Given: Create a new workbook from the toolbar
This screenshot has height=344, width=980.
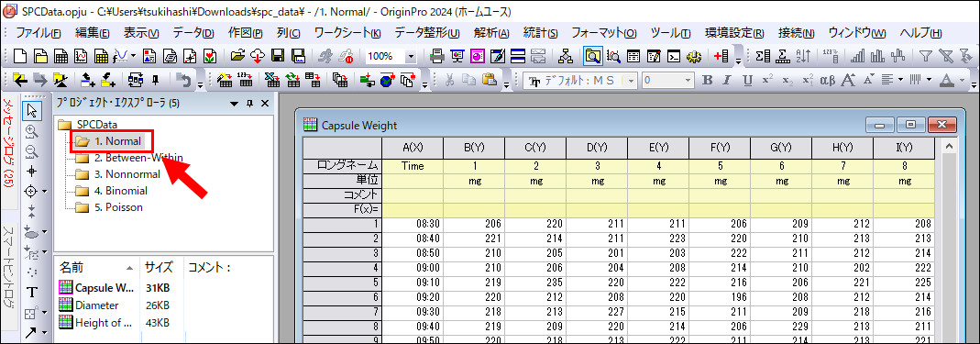Looking at the screenshot, I should [61, 56].
